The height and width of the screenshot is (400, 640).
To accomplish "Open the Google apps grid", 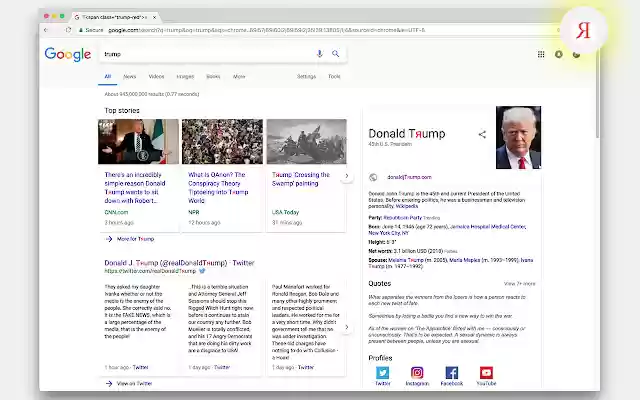I will [541, 54].
